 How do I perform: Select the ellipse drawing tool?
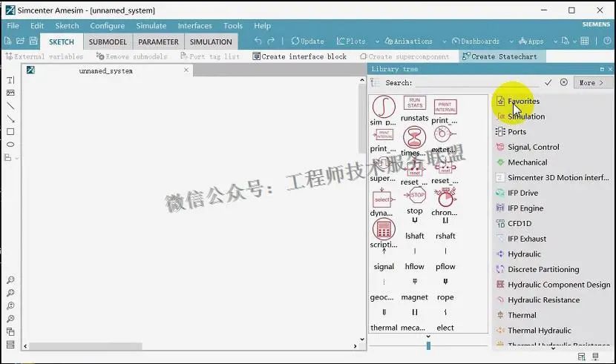(10, 145)
